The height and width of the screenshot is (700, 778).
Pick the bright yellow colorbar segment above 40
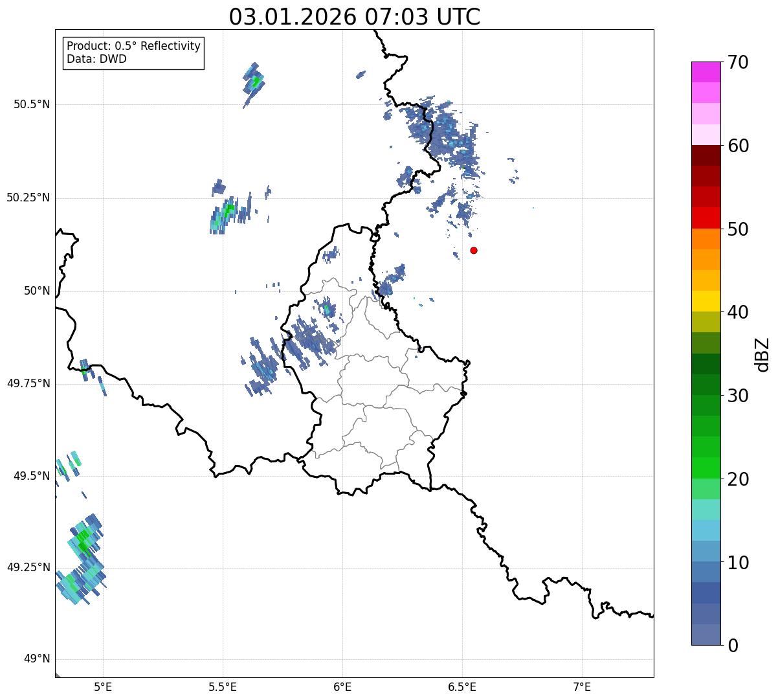click(706, 301)
